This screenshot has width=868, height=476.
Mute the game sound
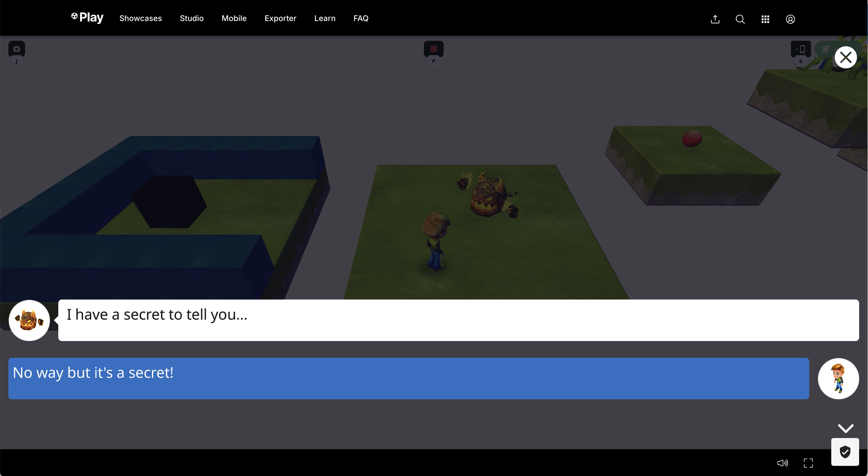tap(782, 463)
